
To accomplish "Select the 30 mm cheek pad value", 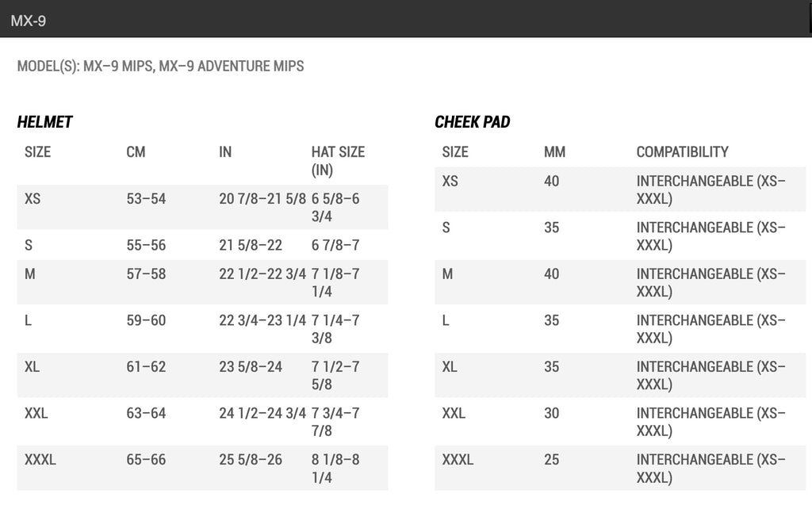I will 551,413.
